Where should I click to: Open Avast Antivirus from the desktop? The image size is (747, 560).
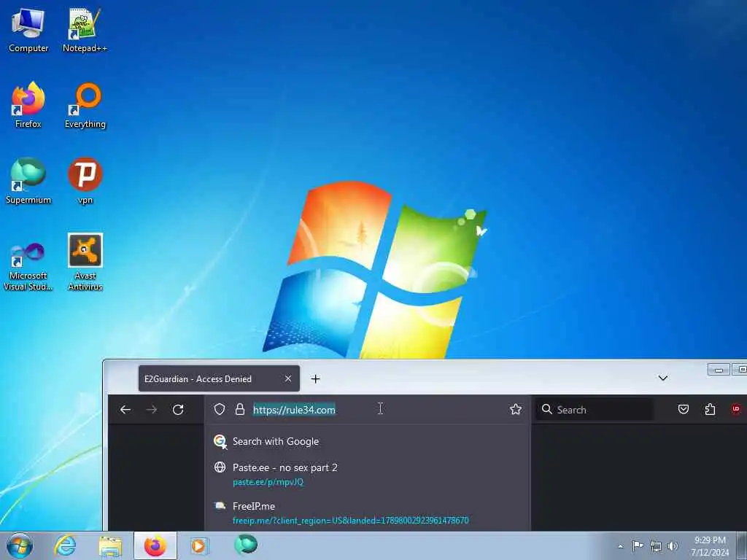click(x=85, y=262)
